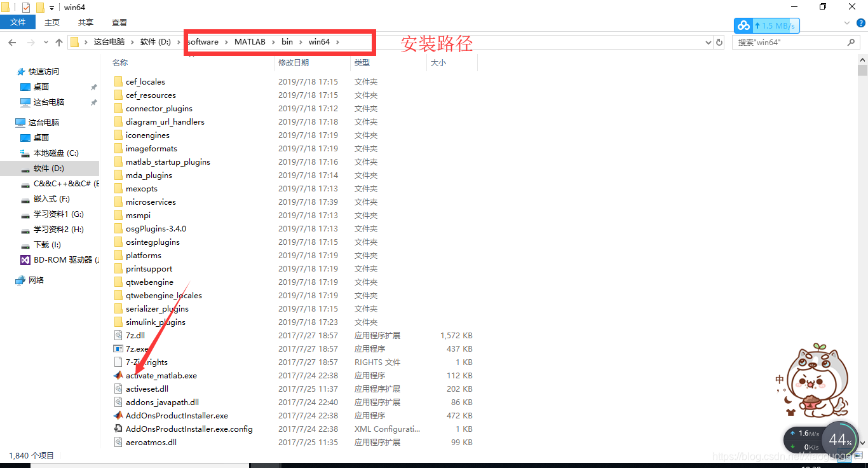Sort files by 名称 column header
This screenshot has height=468, width=868.
click(120, 63)
